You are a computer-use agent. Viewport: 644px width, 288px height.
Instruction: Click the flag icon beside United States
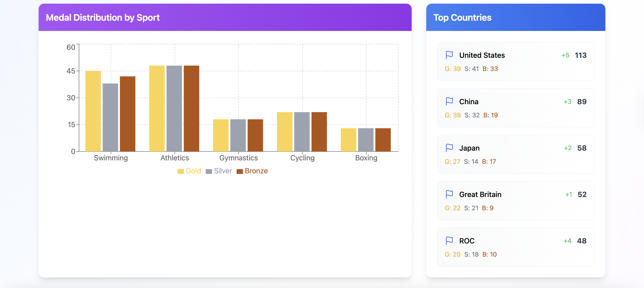point(449,55)
